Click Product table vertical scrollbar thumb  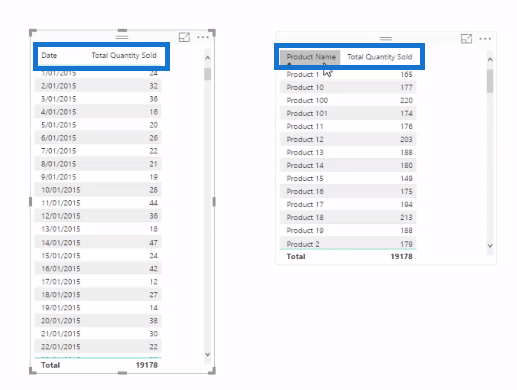[x=490, y=81]
